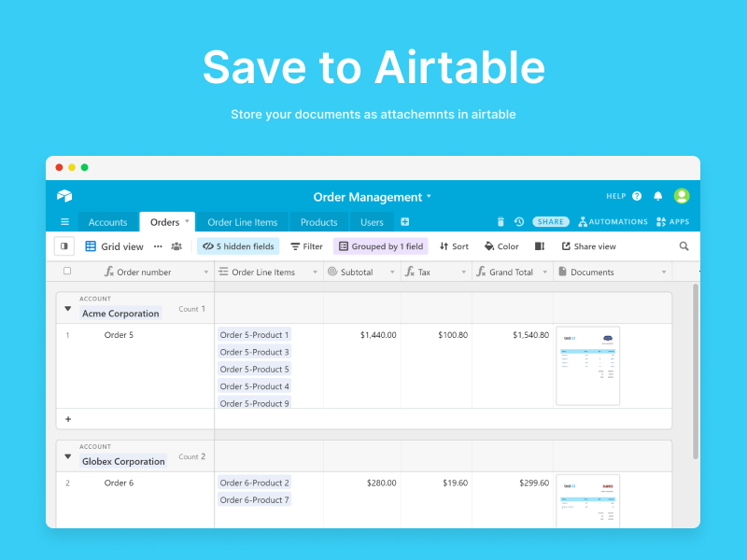Open the green user avatar
The height and width of the screenshot is (560, 747).
pyautogui.click(x=682, y=196)
